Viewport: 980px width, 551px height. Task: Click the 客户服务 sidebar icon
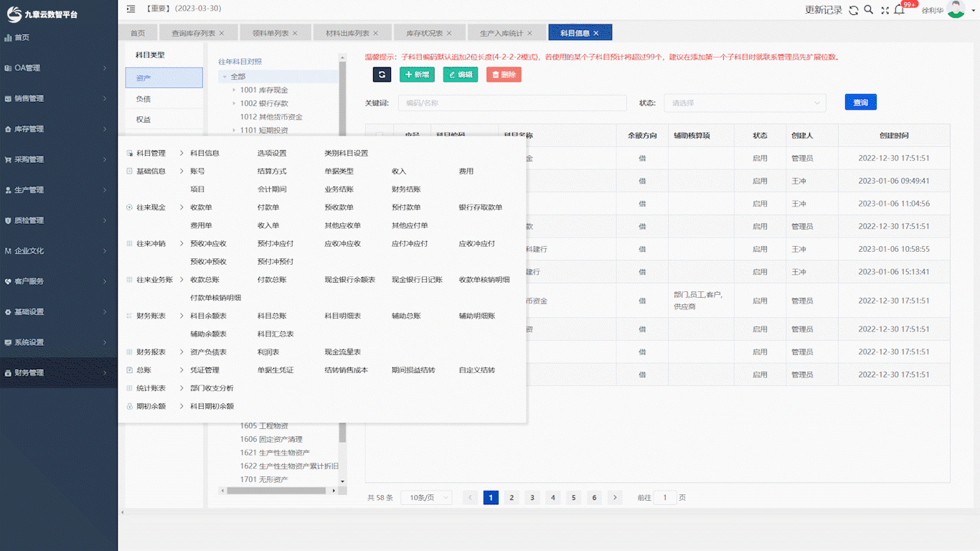coord(8,281)
